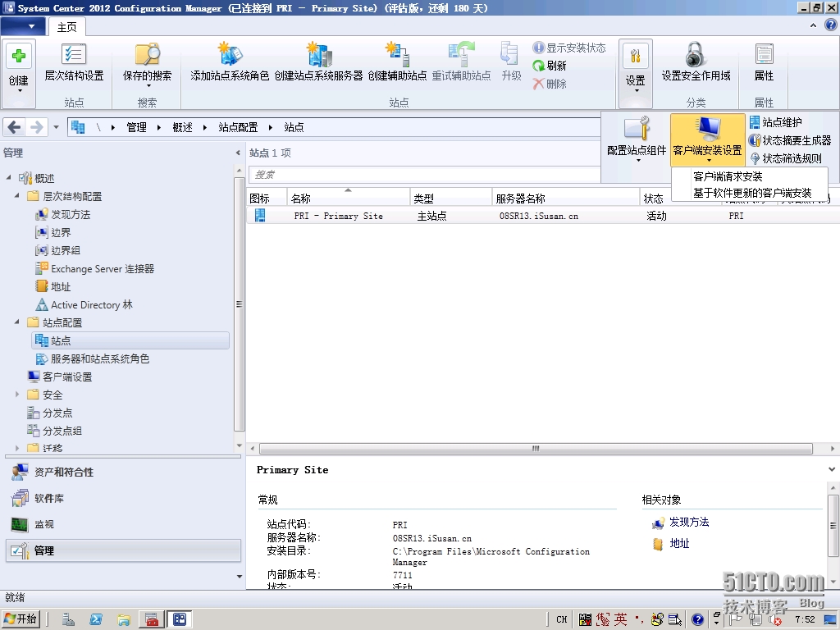Expand the 安全 tree folder
840x630 pixels.
point(17,395)
